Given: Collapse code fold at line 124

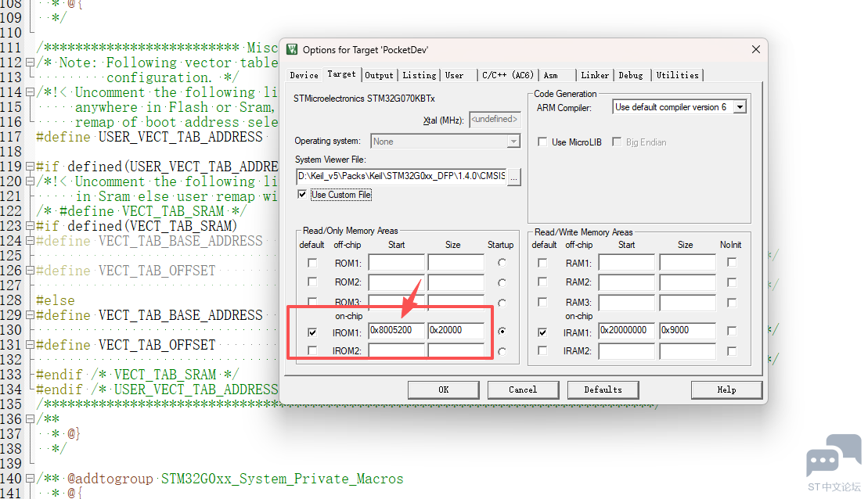Looking at the screenshot, I should coord(30,241).
